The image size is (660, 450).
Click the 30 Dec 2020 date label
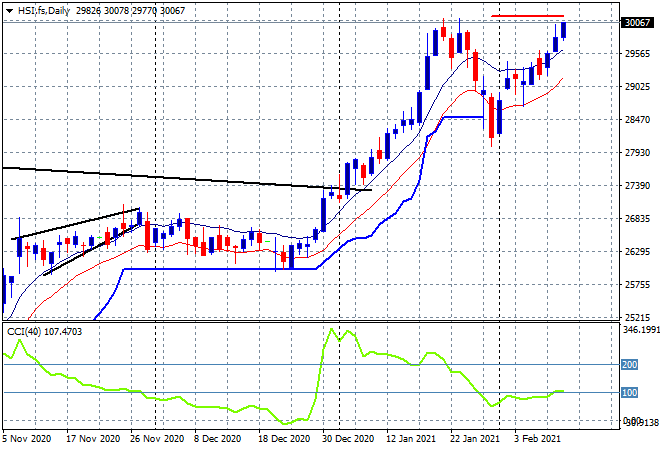click(348, 439)
